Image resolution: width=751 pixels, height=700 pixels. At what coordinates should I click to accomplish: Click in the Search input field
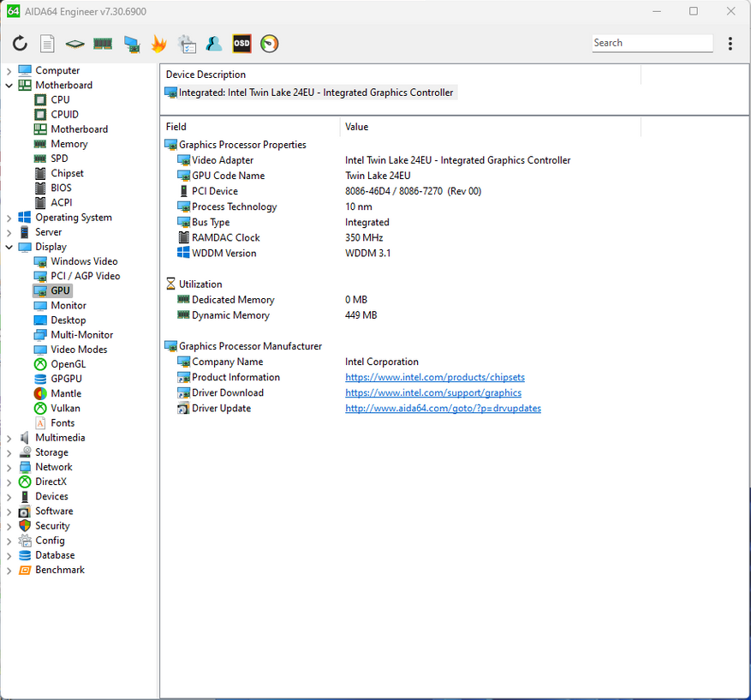click(651, 43)
